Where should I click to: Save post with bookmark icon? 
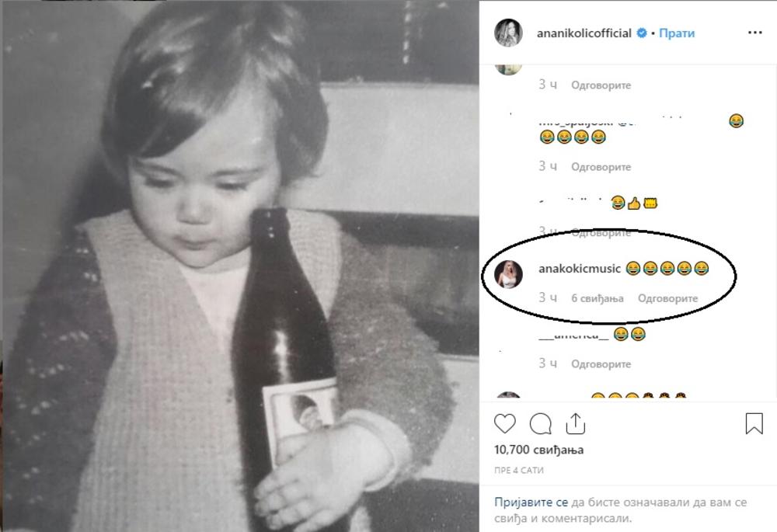[x=754, y=423]
